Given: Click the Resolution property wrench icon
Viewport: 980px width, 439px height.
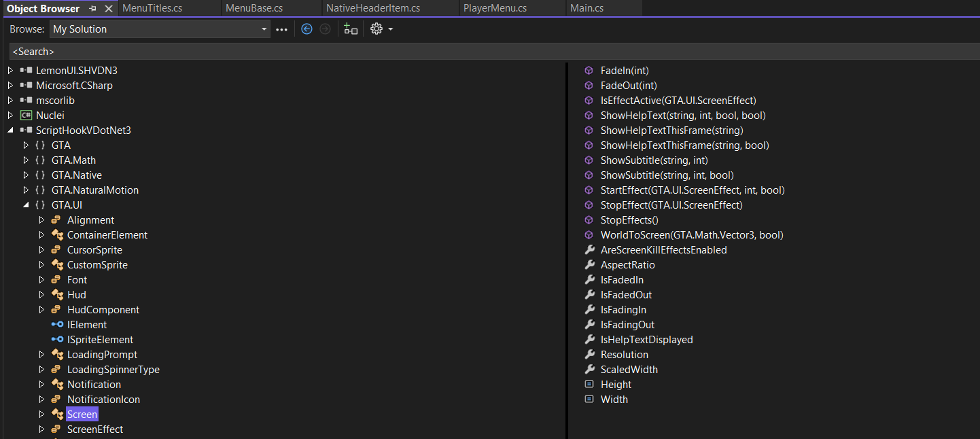Looking at the screenshot, I should (x=589, y=355).
